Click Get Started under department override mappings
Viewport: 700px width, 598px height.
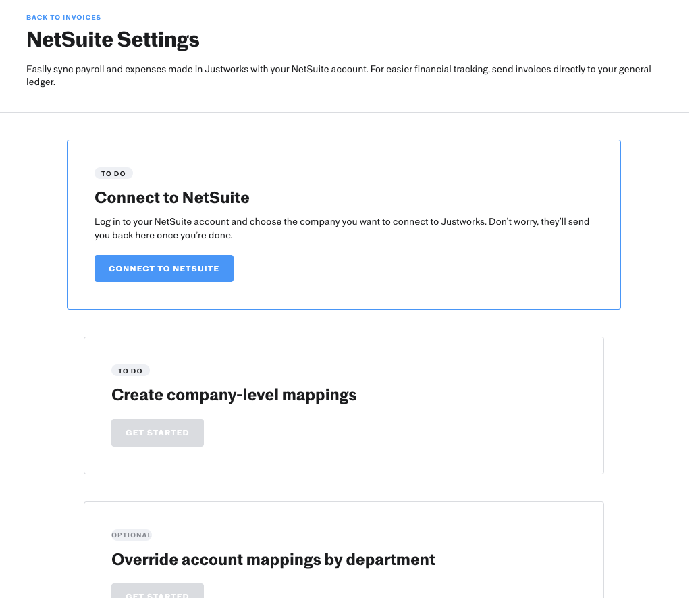click(157, 591)
